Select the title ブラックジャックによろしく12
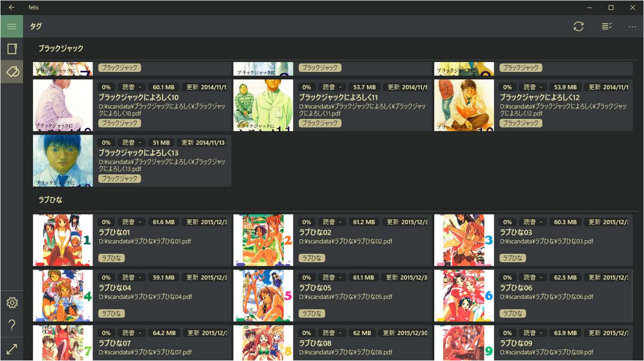 coord(540,97)
